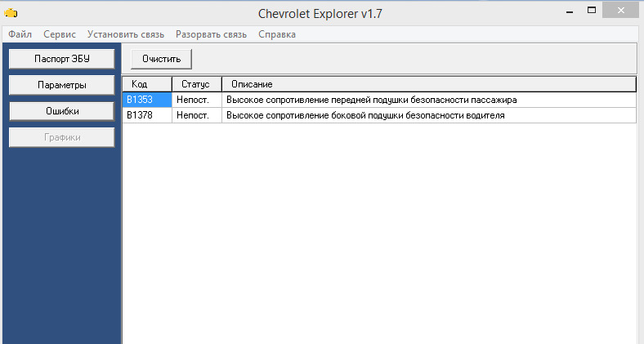The height and width of the screenshot is (344, 644).
Task: Select Установить связь menu item
Action: point(126,34)
